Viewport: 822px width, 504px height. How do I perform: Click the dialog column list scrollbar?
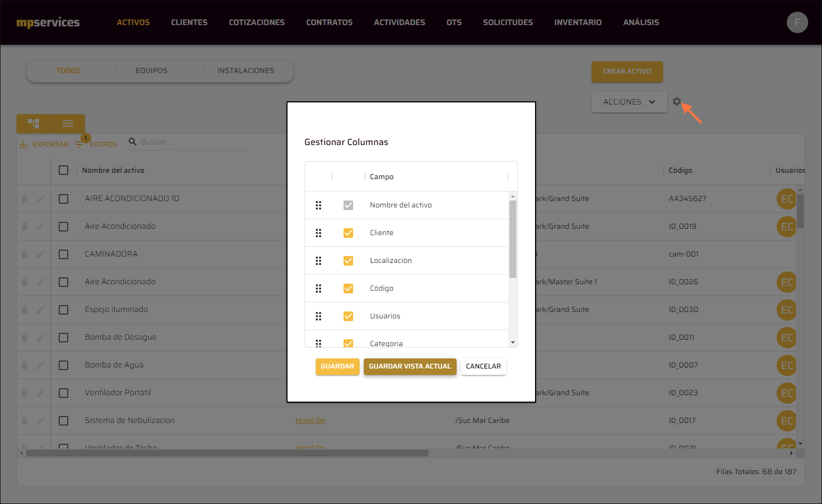pos(513,239)
